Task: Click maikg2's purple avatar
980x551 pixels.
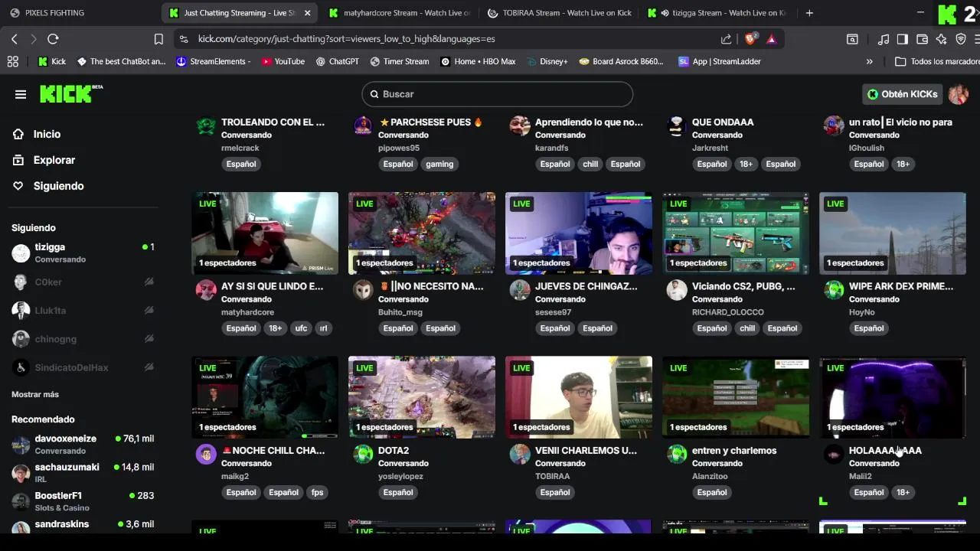Action: (206, 454)
